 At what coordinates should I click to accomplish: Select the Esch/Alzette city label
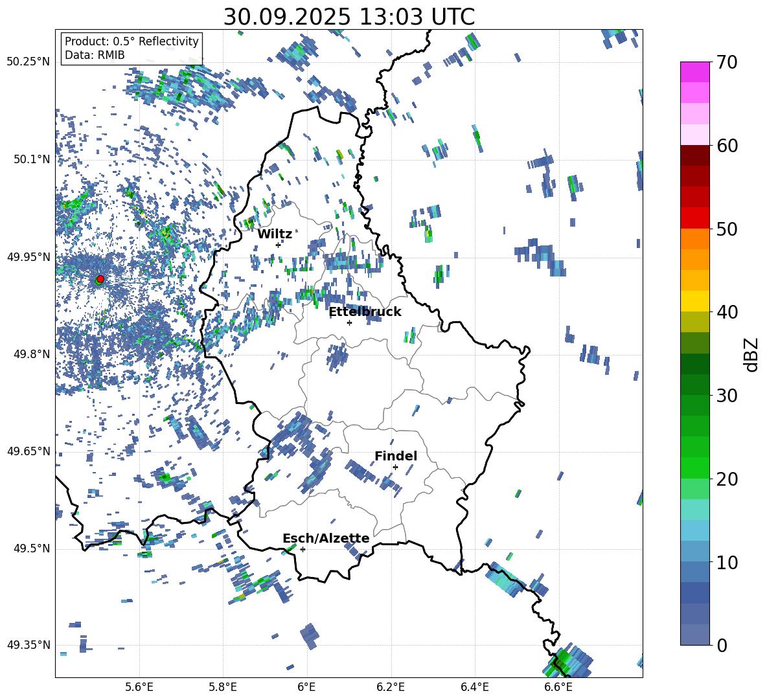click(x=326, y=538)
